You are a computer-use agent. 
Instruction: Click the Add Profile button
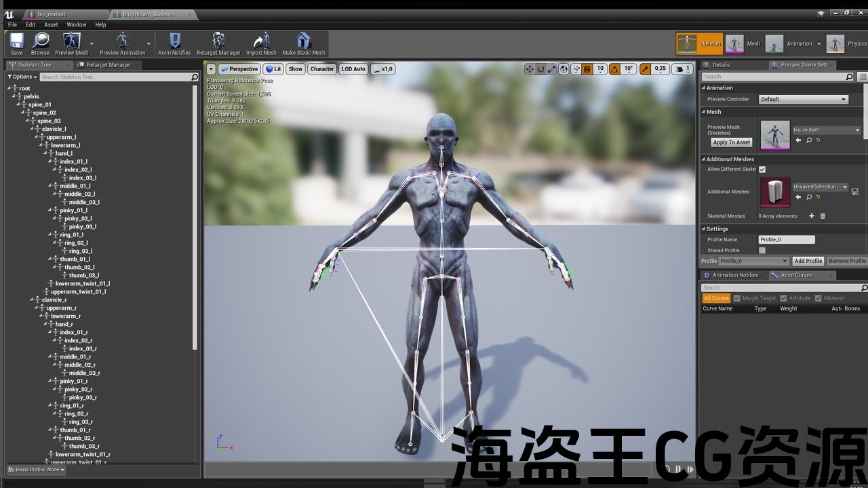pyautogui.click(x=808, y=261)
